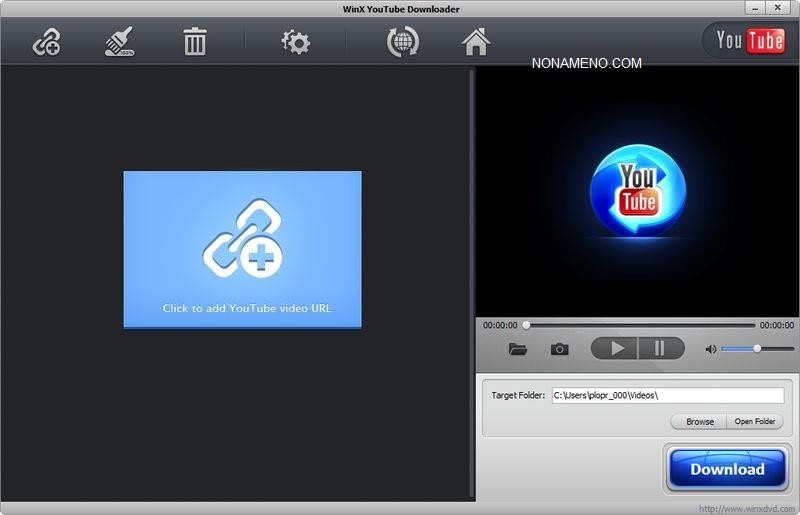Click the Target Folder path field
Image resolution: width=800 pixels, height=515 pixels.
click(667, 396)
